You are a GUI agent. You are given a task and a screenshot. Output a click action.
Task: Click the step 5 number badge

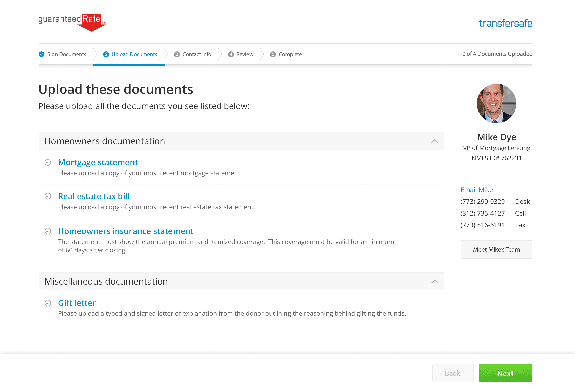pyautogui.click(x=273, y=54)
